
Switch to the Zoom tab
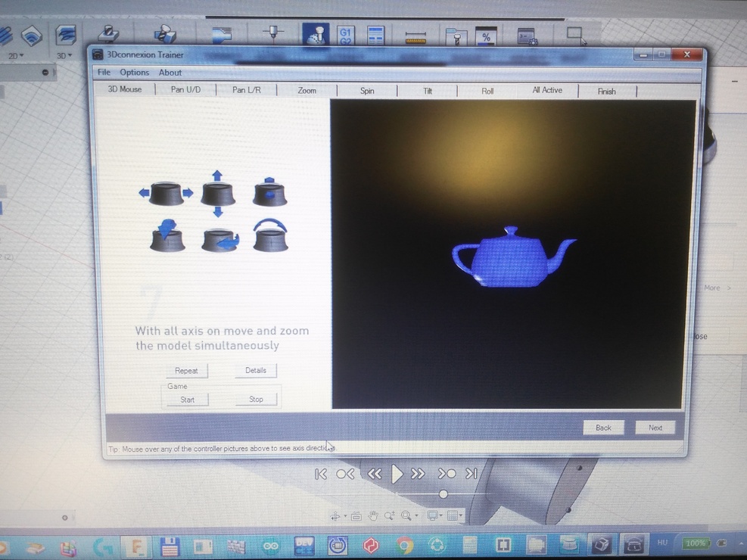coord(307,91)
